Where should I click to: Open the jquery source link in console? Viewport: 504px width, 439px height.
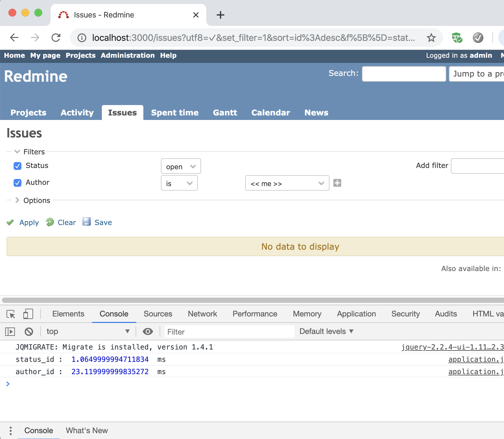[453, 347]
